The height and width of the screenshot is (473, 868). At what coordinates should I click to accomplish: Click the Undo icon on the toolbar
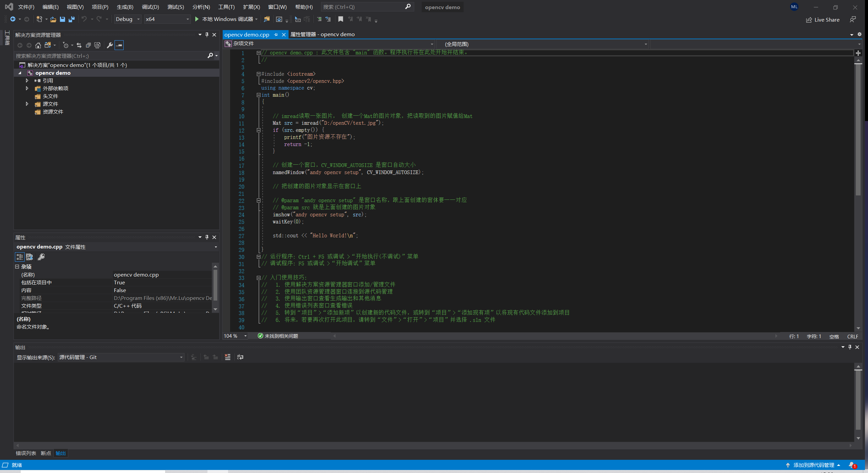[x=84, y=19]
